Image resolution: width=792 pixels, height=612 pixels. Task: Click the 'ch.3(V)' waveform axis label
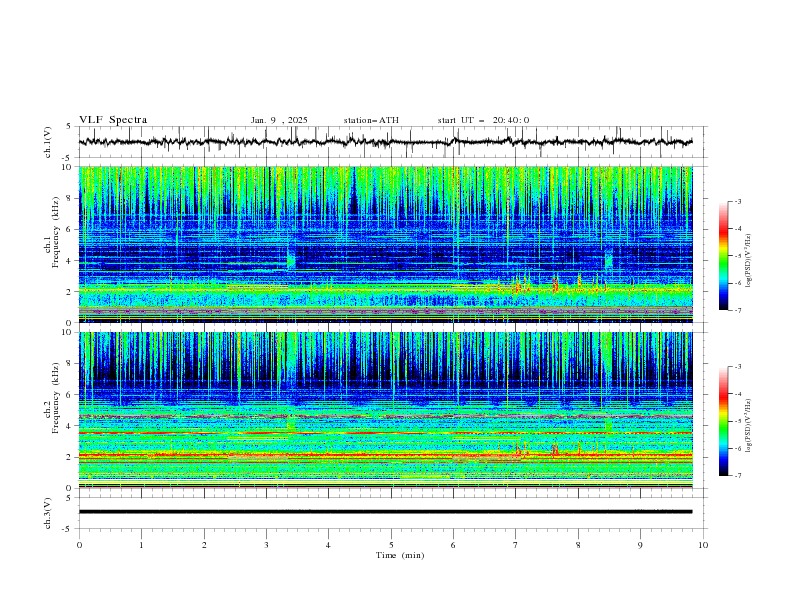pos(48,513)
